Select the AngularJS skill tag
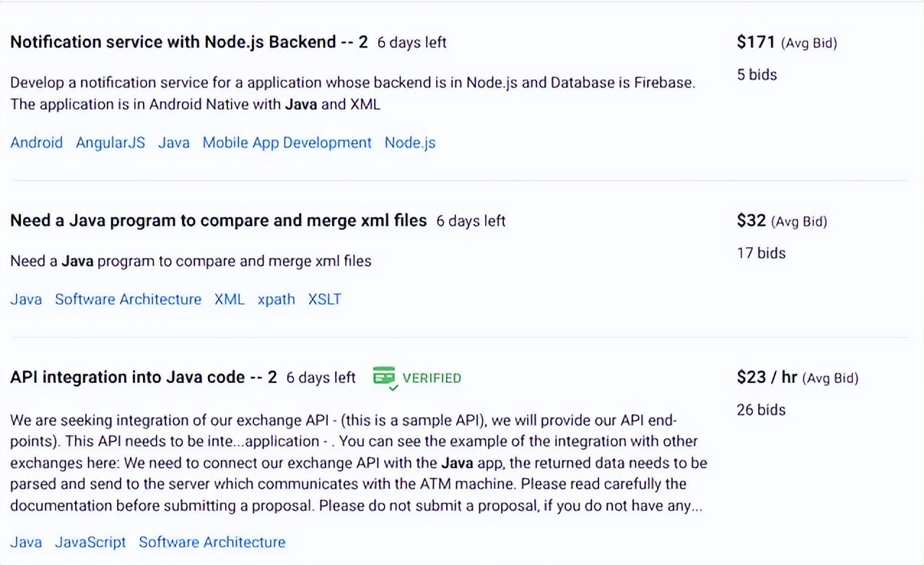This screenshot has height=565, width=924. pyautogui.click(x=110, y=142)
